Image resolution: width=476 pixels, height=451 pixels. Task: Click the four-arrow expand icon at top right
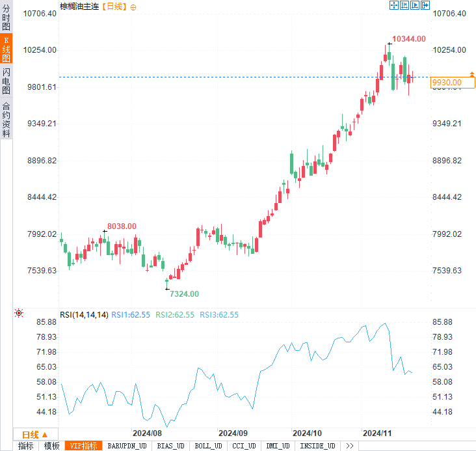coord(393,5)
